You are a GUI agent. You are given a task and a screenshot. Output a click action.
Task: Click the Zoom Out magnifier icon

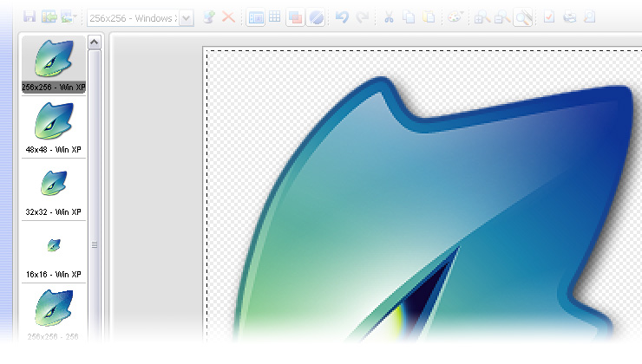pyautogui.click(x=502, y=17)
